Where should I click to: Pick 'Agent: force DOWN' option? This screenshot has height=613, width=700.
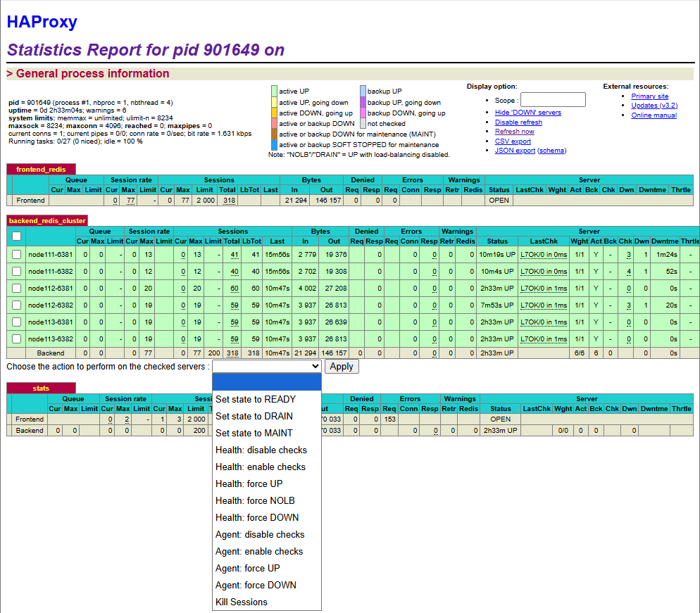[x=267, y=586]
